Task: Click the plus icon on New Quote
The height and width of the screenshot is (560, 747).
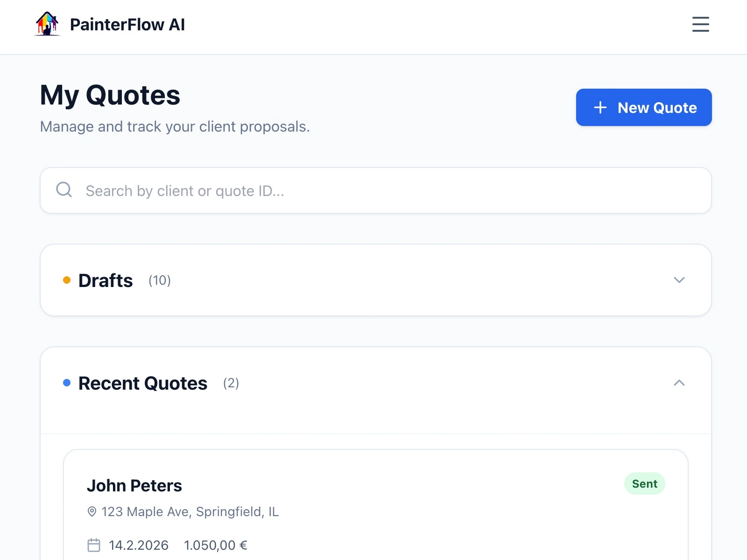Action: click(600, 108)
